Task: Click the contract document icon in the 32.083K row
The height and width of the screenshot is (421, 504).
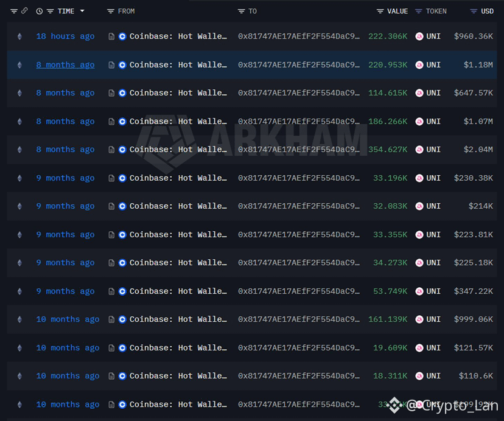Action: 111,206
